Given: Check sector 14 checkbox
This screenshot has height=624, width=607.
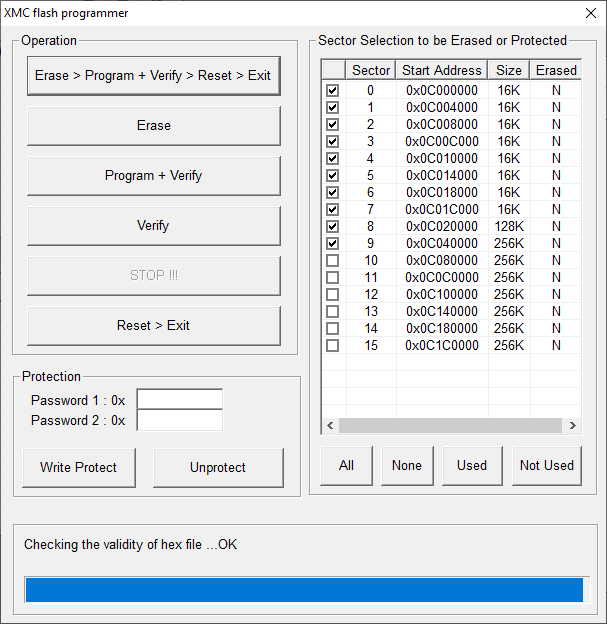Looking at the screenshot, I should [x=333, y=329].
